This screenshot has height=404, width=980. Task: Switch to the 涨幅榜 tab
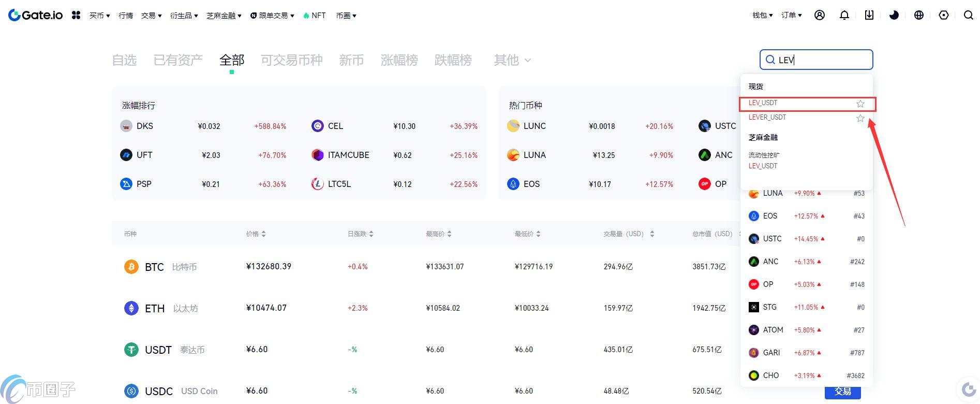(x=399, y=60)
